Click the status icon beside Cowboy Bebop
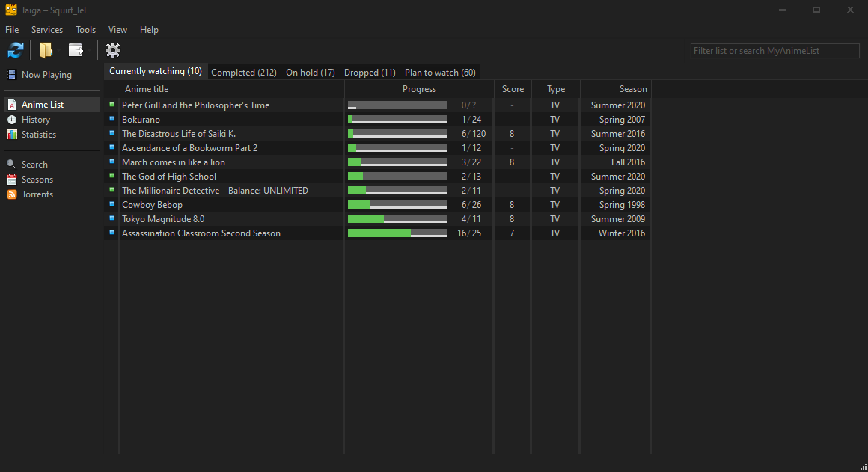The width and height of the screenshot is (868, 472). (111, 204)
